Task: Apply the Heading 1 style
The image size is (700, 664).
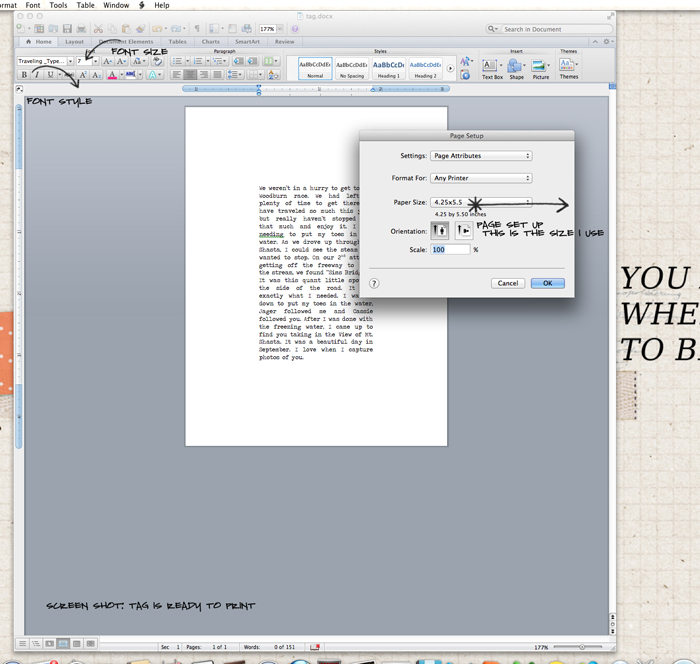Action: [388, 67]
